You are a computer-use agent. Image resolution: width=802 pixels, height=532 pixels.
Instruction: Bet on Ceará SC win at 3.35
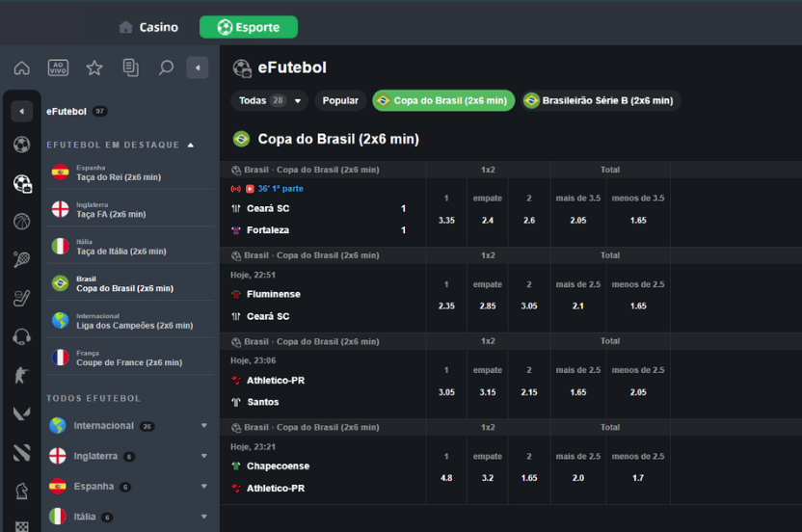446,220
